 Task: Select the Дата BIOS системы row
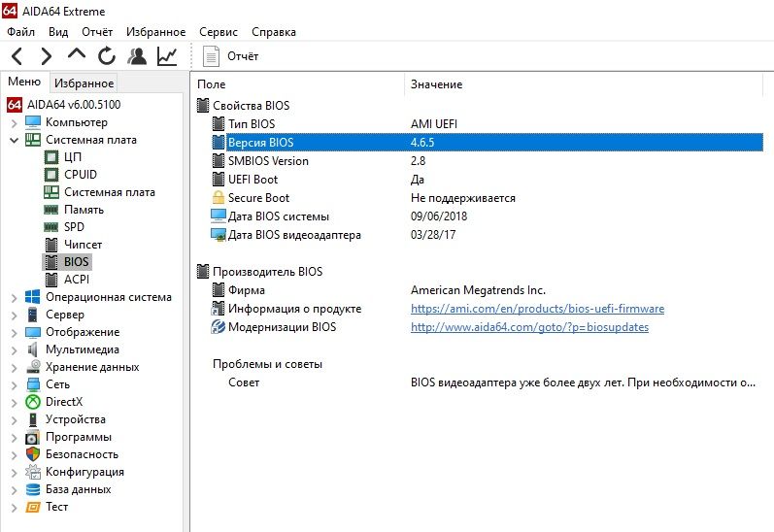pos(488,216)
